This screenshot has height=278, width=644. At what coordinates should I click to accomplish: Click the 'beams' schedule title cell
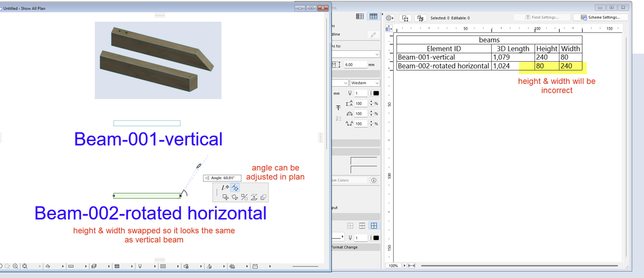point(489,40)
